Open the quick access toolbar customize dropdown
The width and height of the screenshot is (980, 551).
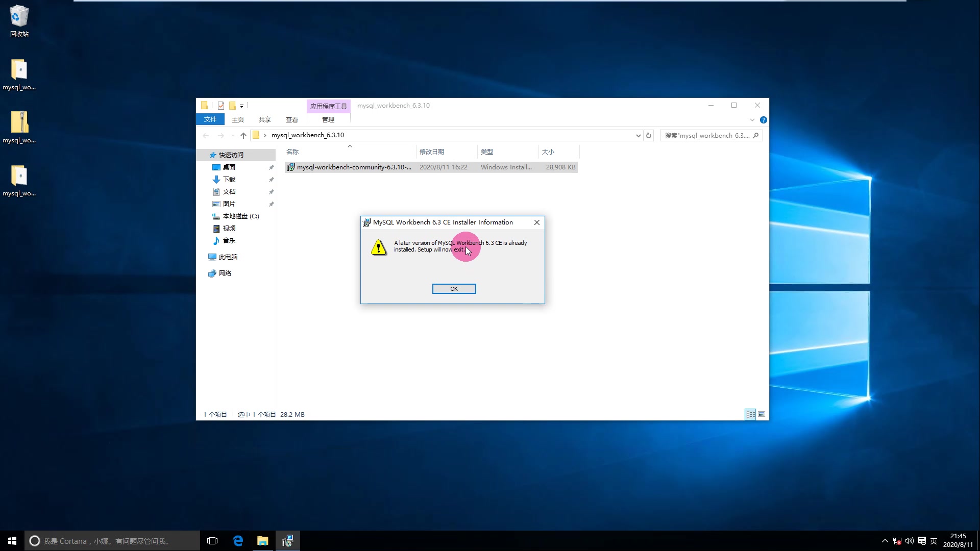click(241, 106)
